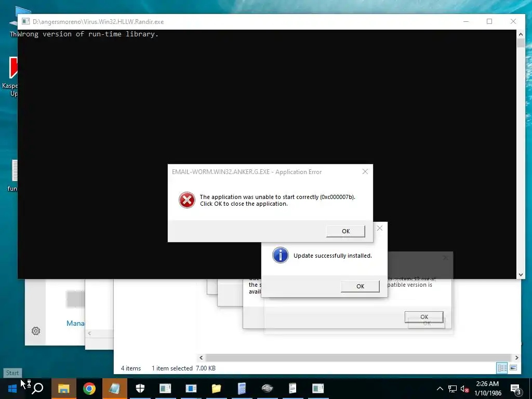
Task: Open the taskbar clock showing 2:26 AM
Action: (487, 389)
